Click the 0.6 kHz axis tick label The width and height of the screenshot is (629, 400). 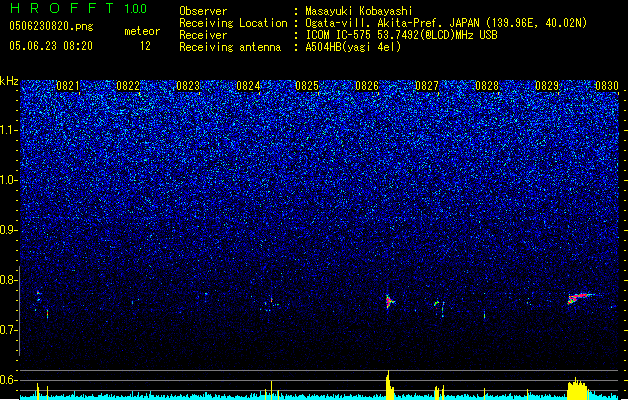[x=9, y=380]
